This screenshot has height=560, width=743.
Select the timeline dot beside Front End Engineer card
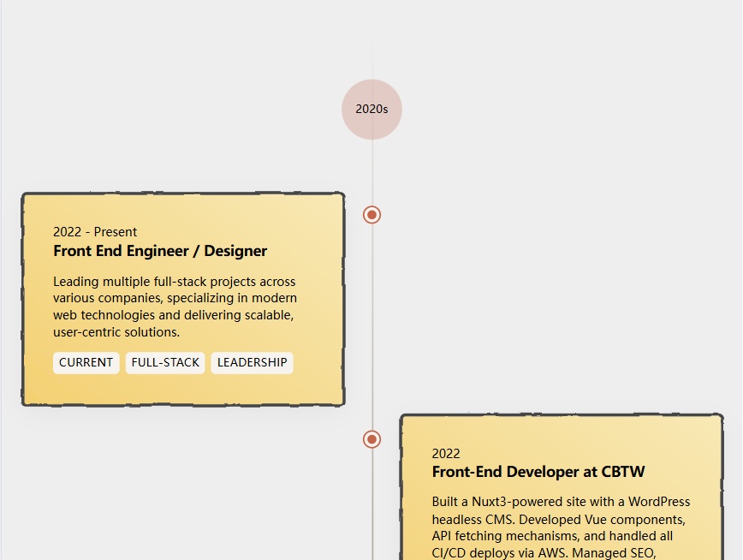371,215
